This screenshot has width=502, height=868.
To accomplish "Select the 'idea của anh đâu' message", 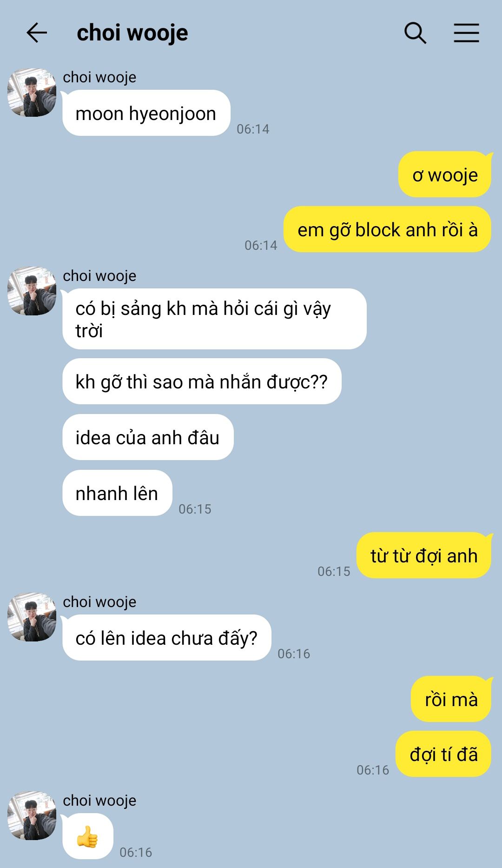I will click(148, 437).
